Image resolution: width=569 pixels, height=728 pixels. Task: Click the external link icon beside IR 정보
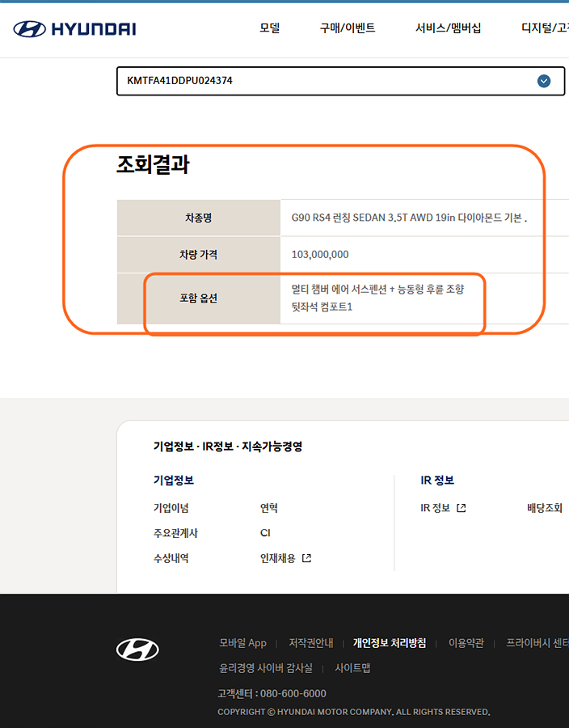(x=462, y=508)
